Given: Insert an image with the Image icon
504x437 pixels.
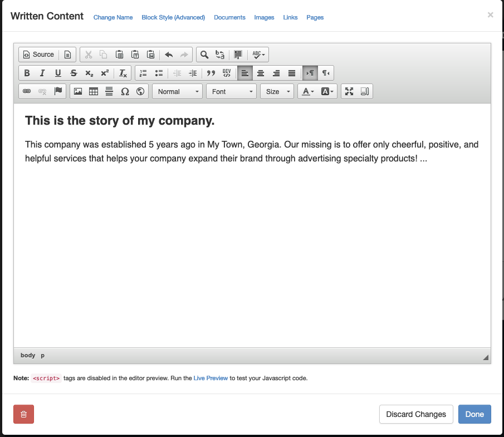Looking at the screenshot, I should [x=78, y=92].
